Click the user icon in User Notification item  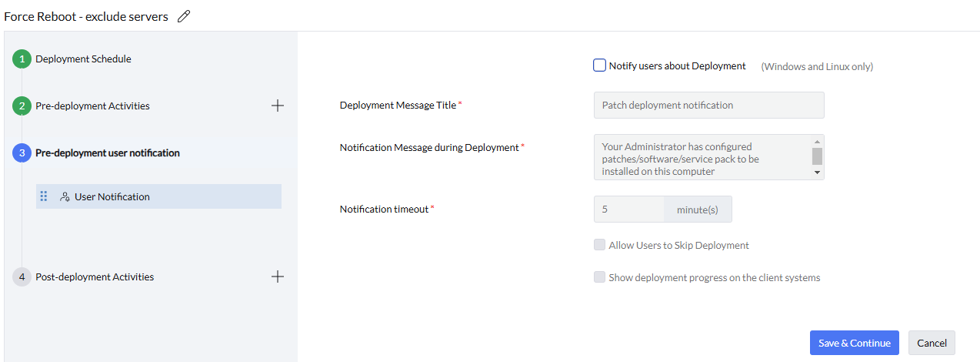(x=65, y=196)
